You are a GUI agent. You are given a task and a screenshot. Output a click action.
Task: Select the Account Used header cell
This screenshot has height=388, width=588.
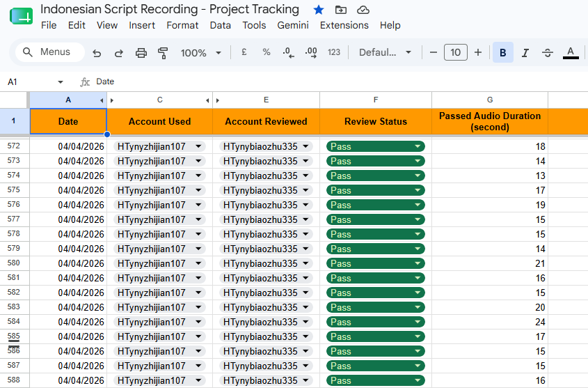pyautogui.click(x=160, y=121)
